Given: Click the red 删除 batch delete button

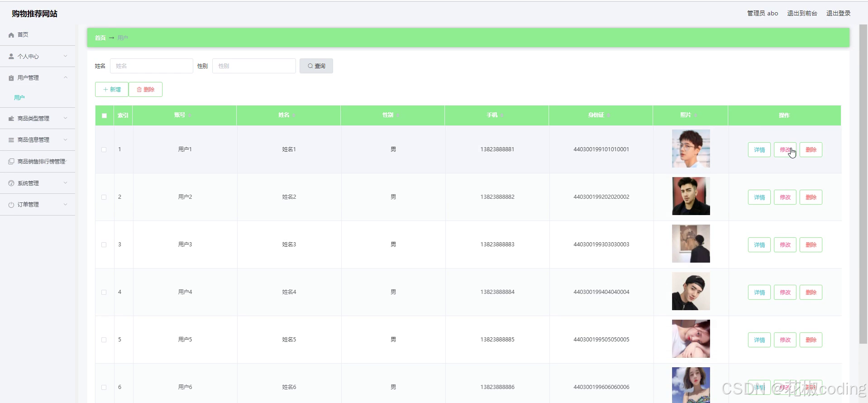Looking at the screenshot, I should [145, 90].
